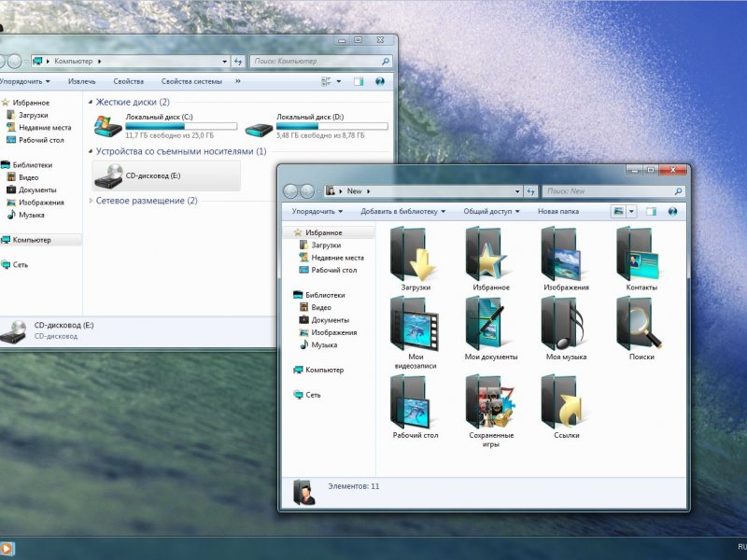Open the Моя музыка folder icon
Image resolution: width=747 pixels, height=560 pixels.
565,324
